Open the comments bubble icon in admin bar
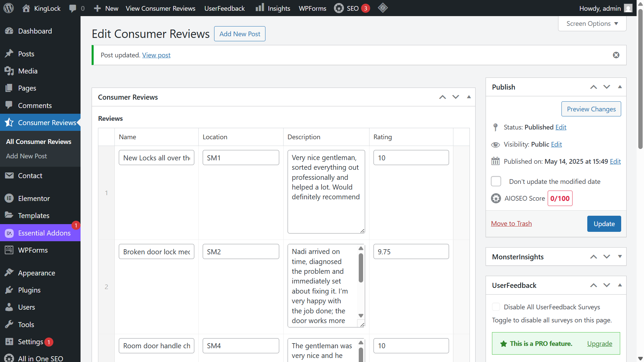The width and height of the screenshot is (644, 362). point(72,8)
